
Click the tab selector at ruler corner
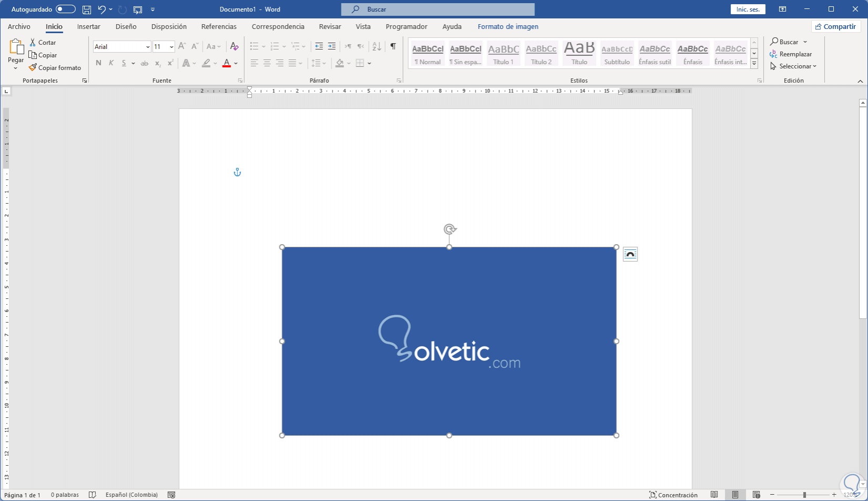6,91
